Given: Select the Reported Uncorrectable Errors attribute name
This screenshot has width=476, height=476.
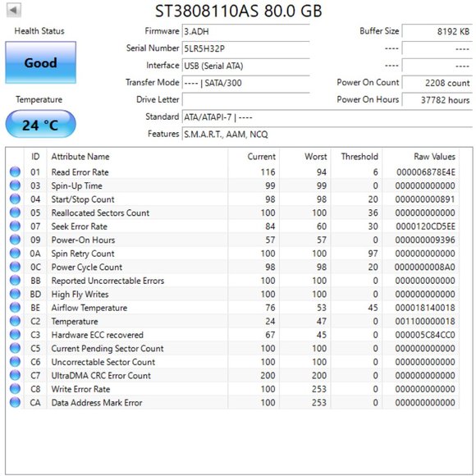Looking at the screenshot, I should tap(108, 281).
